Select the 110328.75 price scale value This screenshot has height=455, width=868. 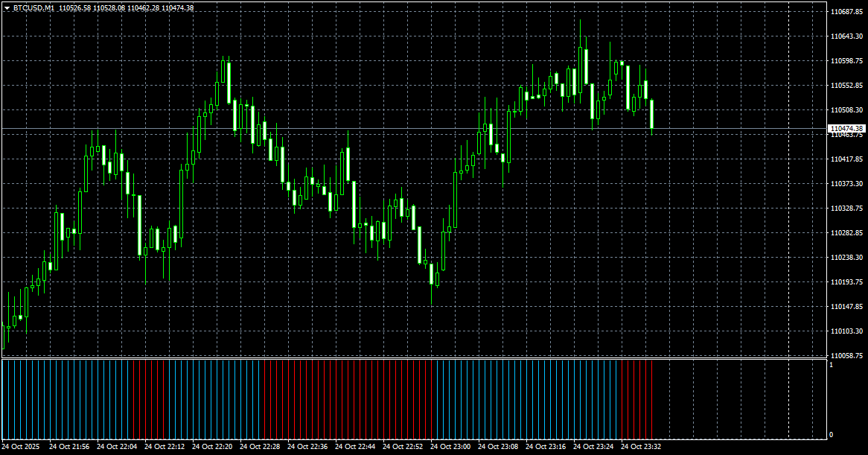pos(846,208)
